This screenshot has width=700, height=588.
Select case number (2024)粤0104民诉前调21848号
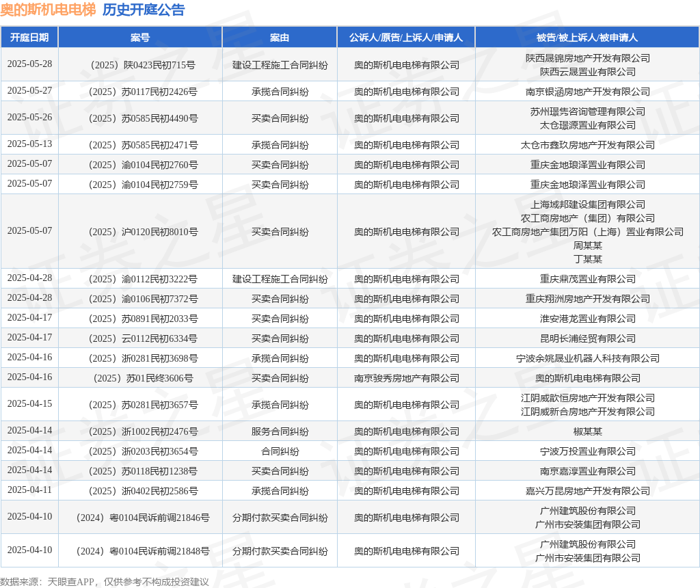pyautogui.click(x=143, y=551)
